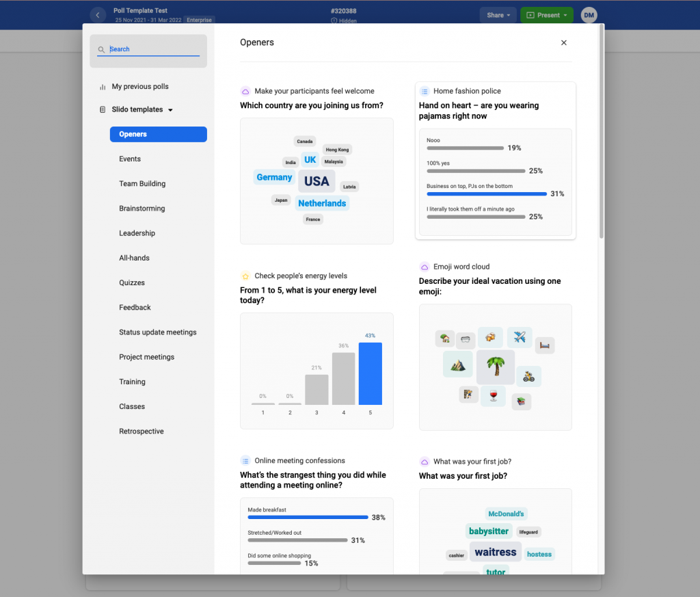The width and height of the screenshot is (700, 597).
Task: Click inside the Search input field
Action: (x=150, y=49)
